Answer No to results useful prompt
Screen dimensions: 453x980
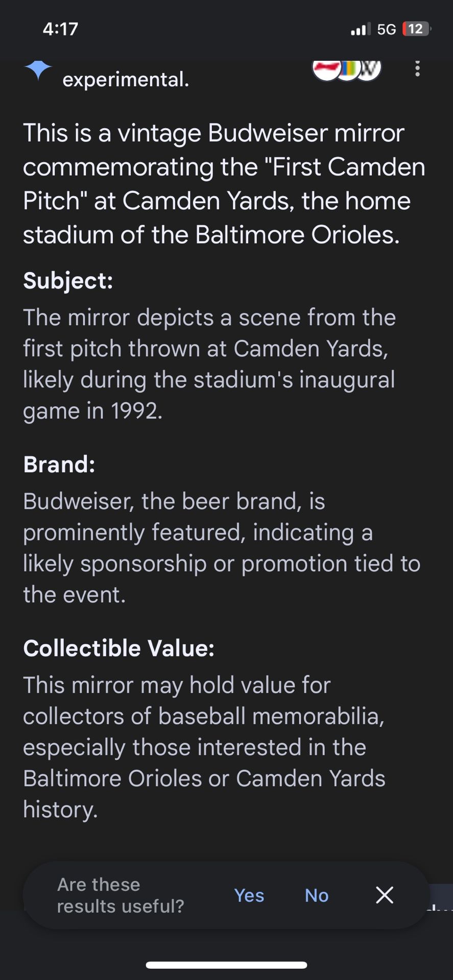coord(317,895)
